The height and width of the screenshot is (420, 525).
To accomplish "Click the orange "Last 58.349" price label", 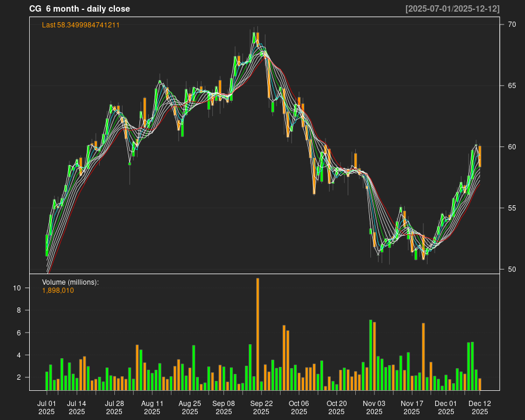I will pyautogui.click(x=80, y=25).
